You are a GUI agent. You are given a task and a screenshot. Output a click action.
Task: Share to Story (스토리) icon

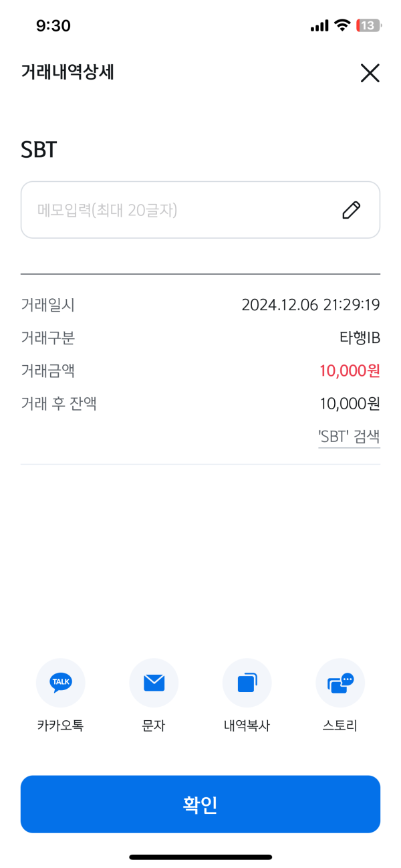coord(340,683)
